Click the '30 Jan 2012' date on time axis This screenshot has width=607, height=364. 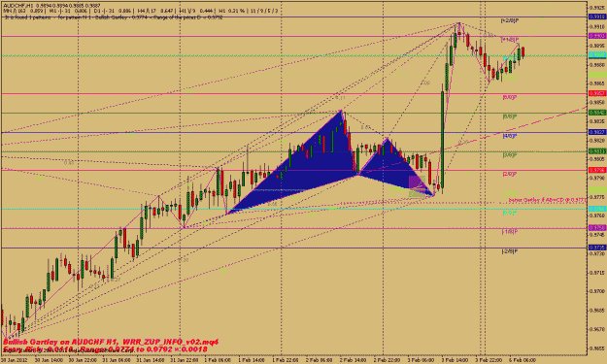[14, 360]
